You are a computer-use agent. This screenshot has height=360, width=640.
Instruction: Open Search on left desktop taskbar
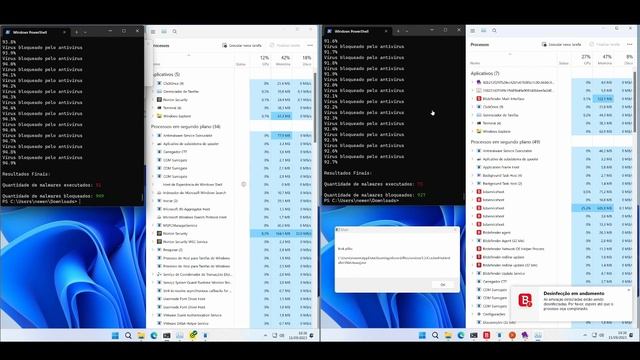click(x=128, y=336)
